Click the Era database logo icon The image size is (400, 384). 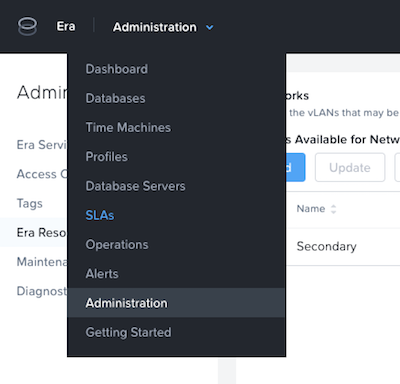tap(27, 27)
